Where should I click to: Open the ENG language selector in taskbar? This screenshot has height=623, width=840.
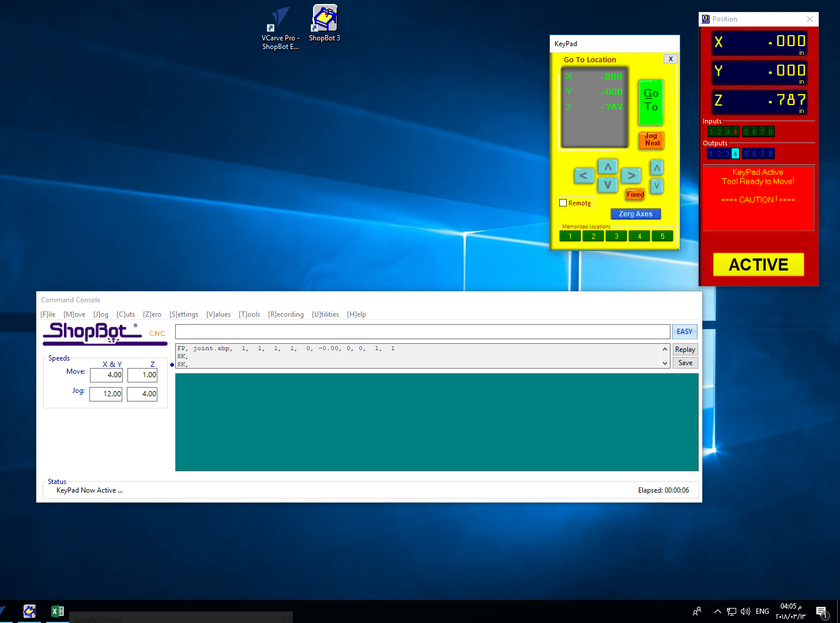[x=762, y=611]
